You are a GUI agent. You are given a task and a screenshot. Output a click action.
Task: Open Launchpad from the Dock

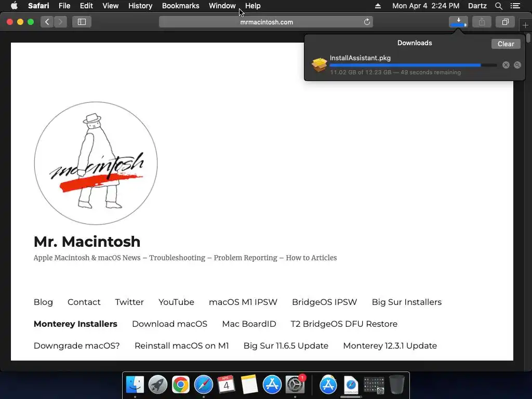[x=158, y=385]
